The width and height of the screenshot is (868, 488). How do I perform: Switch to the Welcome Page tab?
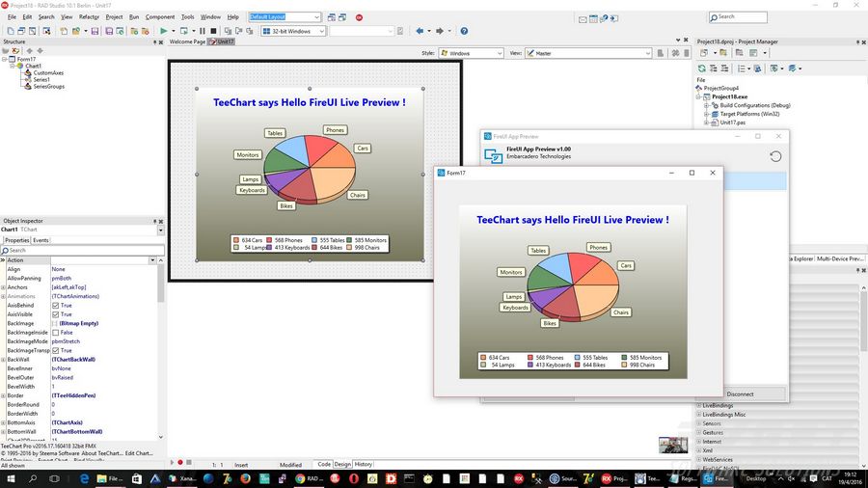coord(187,41)
